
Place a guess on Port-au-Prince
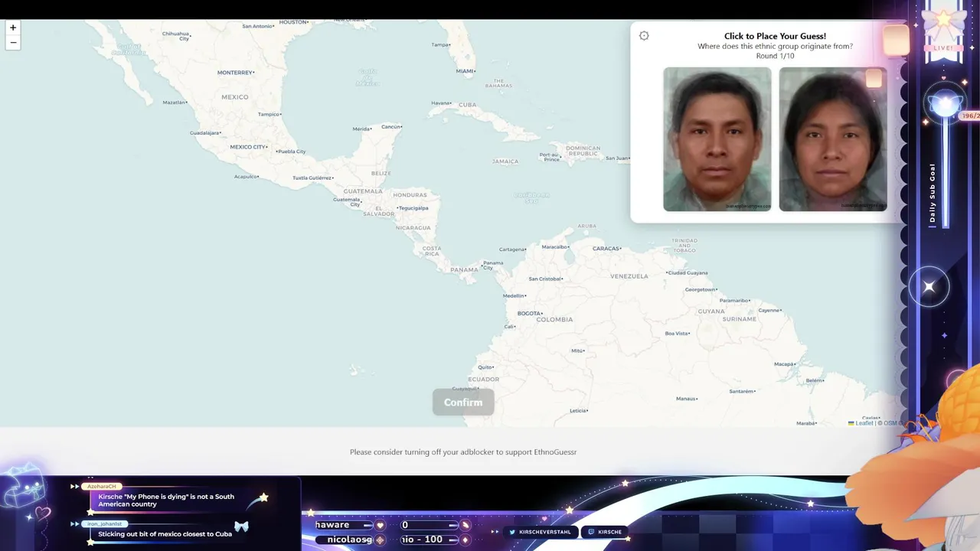click(550, 157)
